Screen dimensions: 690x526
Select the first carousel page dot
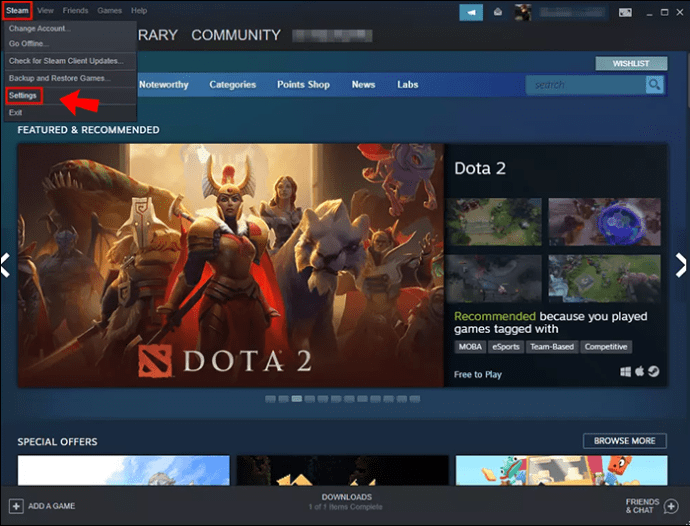[270, 399]
